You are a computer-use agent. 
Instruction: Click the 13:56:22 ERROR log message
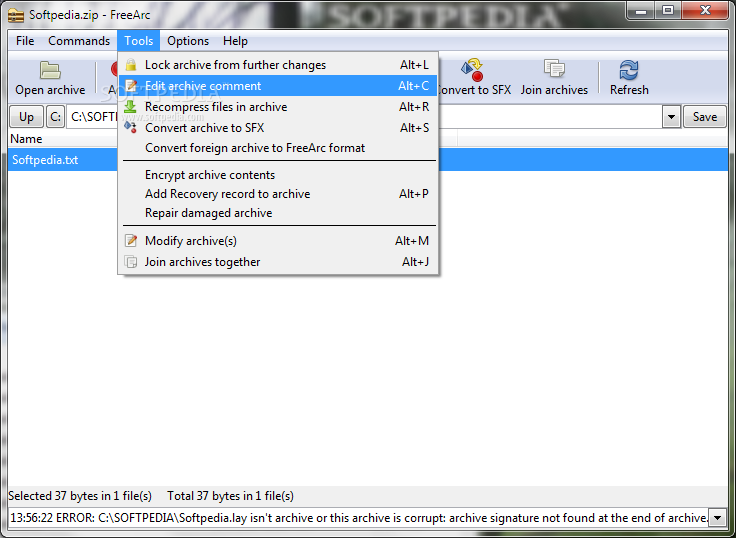click(359, 518)
